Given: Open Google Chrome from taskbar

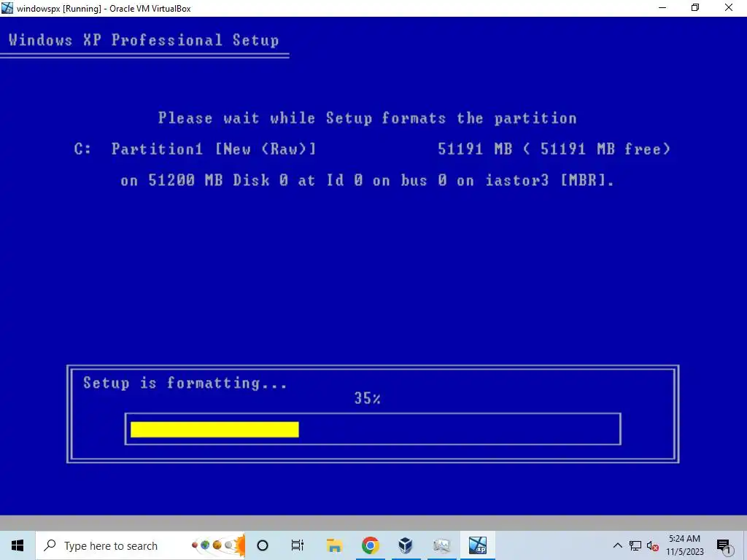Looking at the screenshot, I should click(370, 545).
